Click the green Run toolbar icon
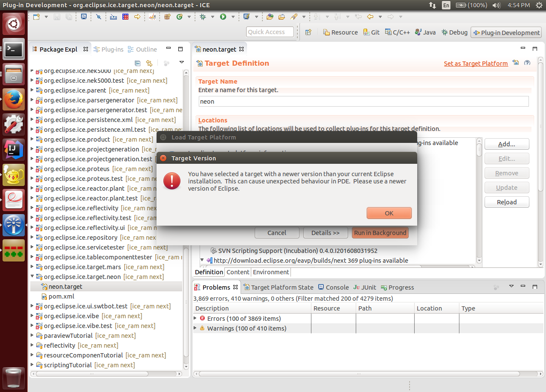Image resolution: width=546 pixels, height=392 pixels. click(223, 17)
